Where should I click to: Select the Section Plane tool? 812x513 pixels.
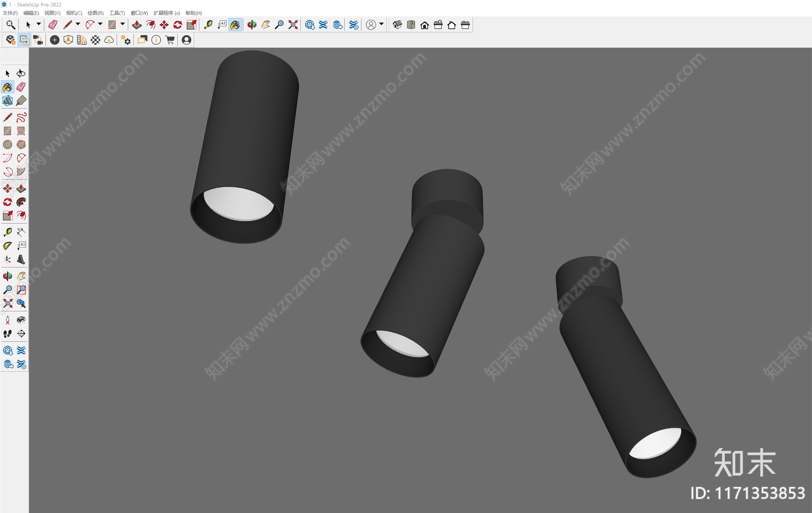coord(21,334)
